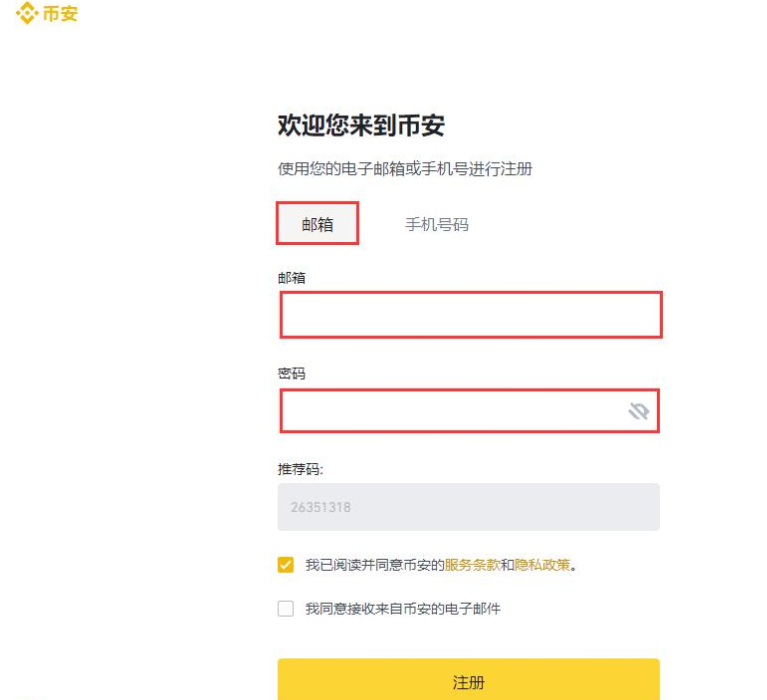767x700 pixels.
Task: Click the 推荐码 label text
Action: (x=300, y=469)
